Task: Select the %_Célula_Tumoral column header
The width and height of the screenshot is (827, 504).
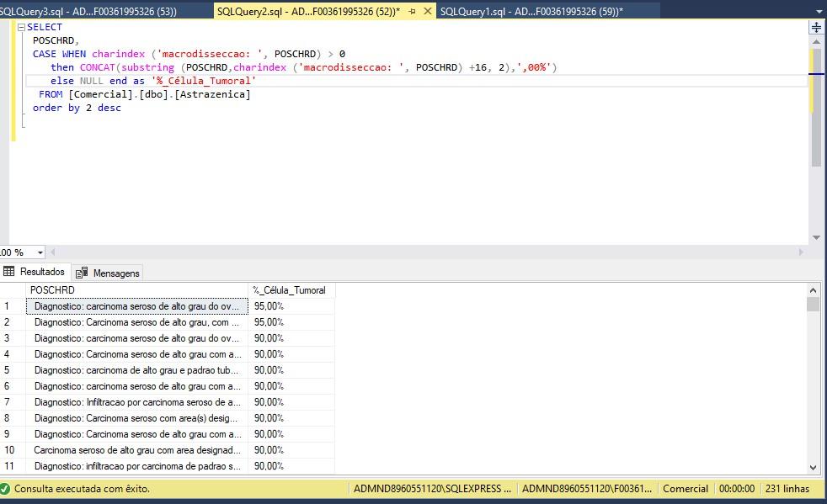Action: tap(291, 290)
